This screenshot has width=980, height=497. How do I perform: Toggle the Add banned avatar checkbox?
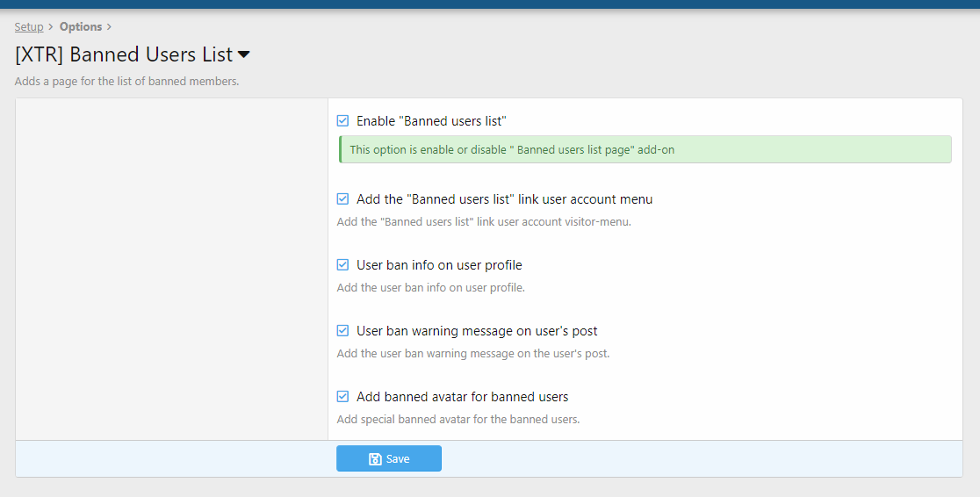(343, 397)
